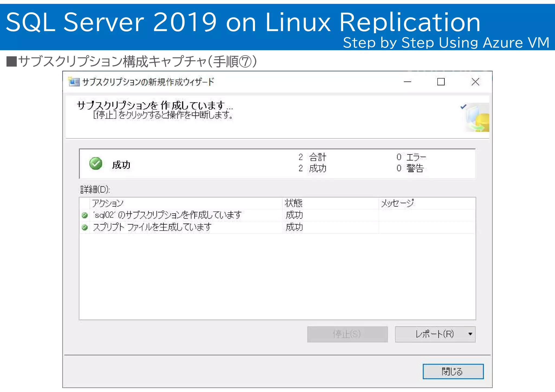Click the '0 エラー' error count
Viewport: 555px width, 392px height.
coord(411,157)
